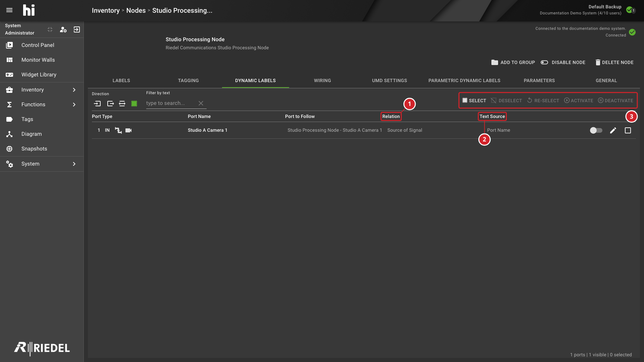Filter by bidirectional direction icon
Viewport: 644px width, 362px height.
122,104
